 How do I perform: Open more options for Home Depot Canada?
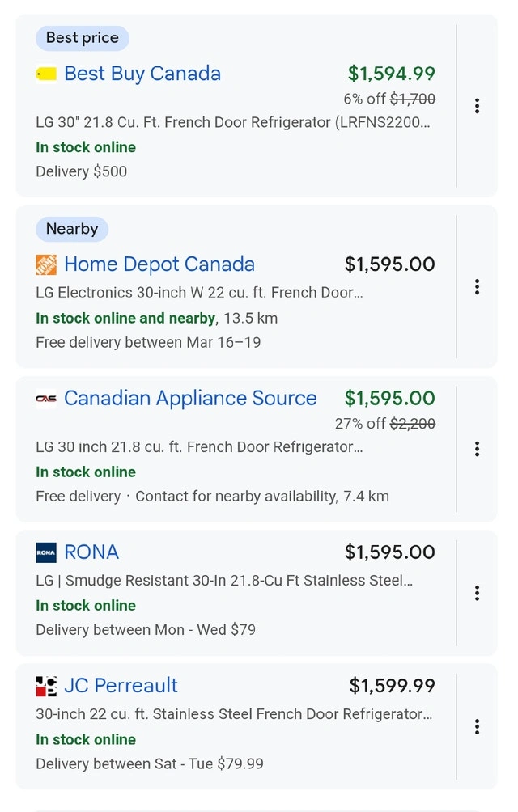pos(478,287)
